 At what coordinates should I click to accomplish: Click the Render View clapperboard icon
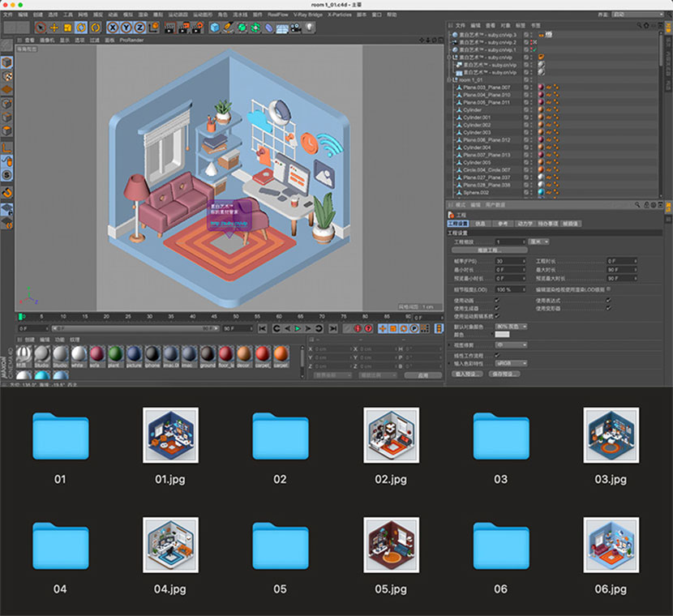[x=170, y=28]
